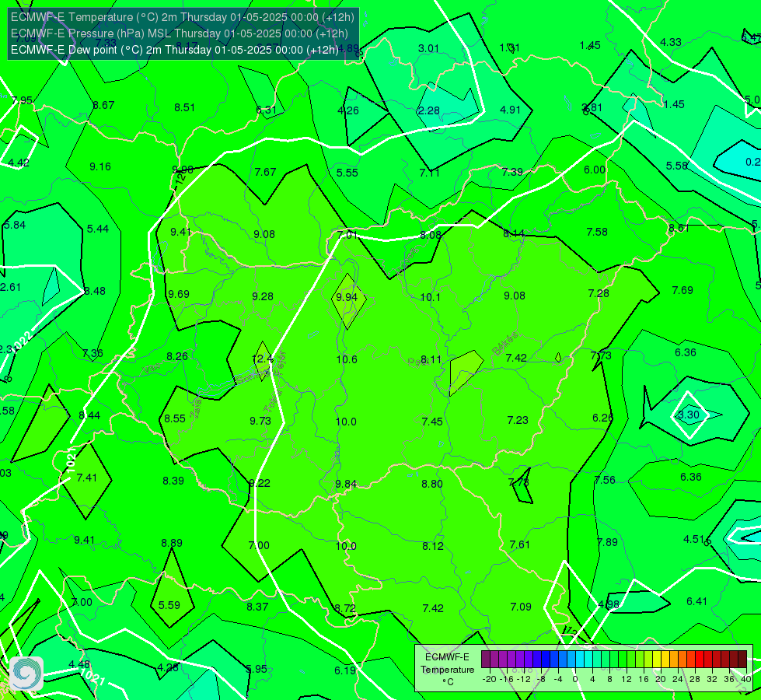The width and height of the screenshot is (761, 700).
Task: Click the dark purple -20 legend swatch
Action: [485, 660]
